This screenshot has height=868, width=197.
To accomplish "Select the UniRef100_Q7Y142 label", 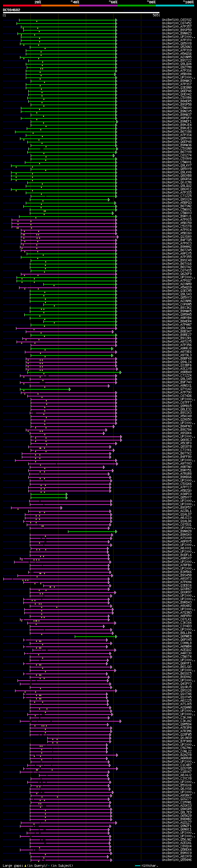I will tap(177, 389).
